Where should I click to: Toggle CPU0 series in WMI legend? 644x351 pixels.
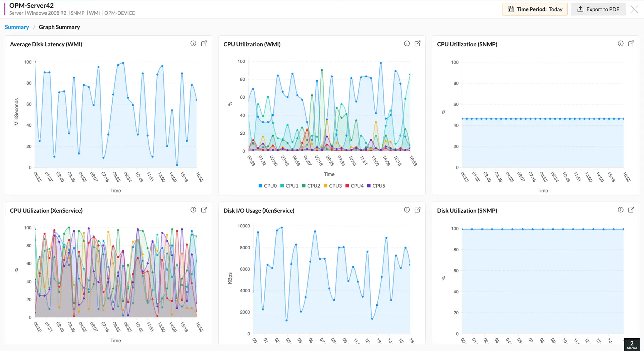tap(268, 186)
